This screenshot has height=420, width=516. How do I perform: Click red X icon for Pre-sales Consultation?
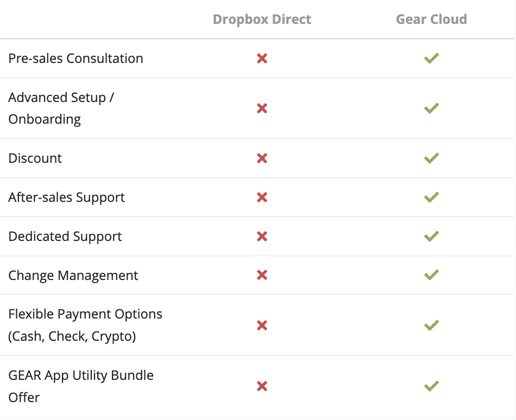[262, 59]
